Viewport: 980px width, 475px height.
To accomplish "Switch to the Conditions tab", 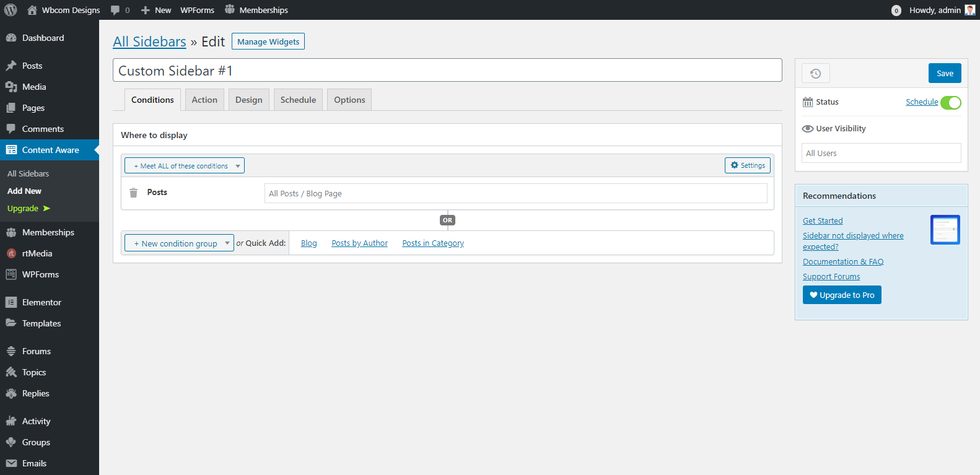I will pyautogui.click(x=152, y=100).
